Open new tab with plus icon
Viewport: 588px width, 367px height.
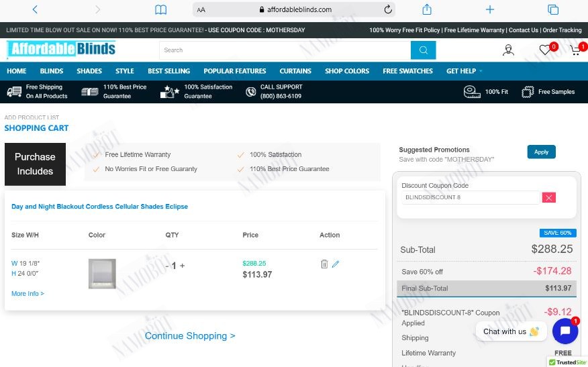490,10
